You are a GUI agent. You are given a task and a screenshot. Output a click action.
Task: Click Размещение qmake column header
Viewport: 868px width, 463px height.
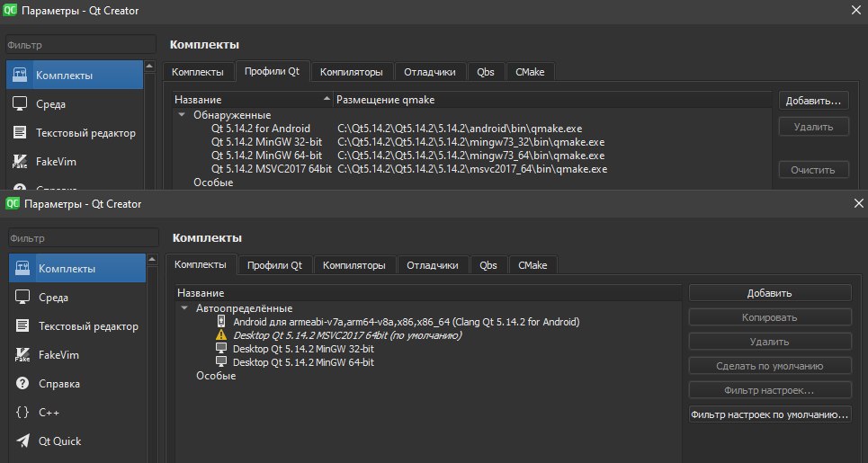click(x=552, y=100)
